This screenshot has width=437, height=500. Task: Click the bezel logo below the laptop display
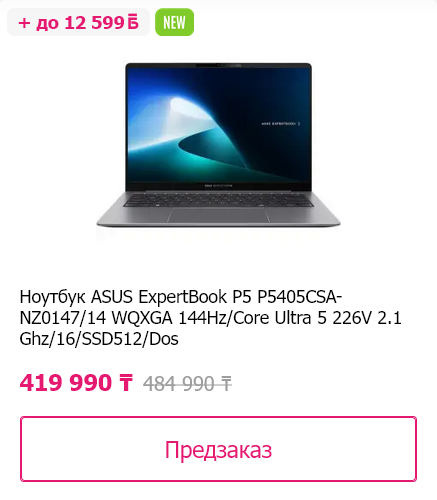pyautogui.click(x=218, y=185)
